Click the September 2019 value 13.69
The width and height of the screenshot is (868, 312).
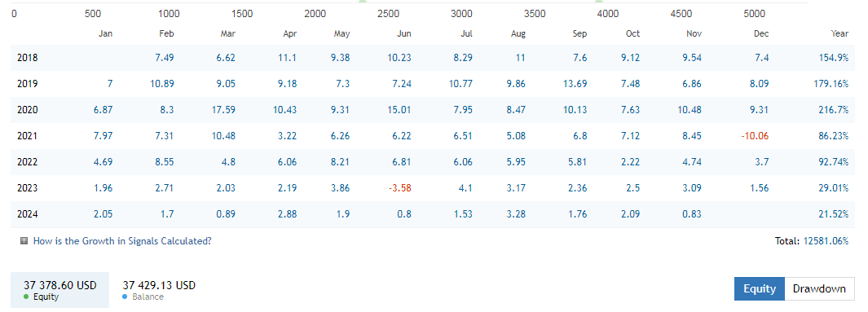click(x=575, y=84)
